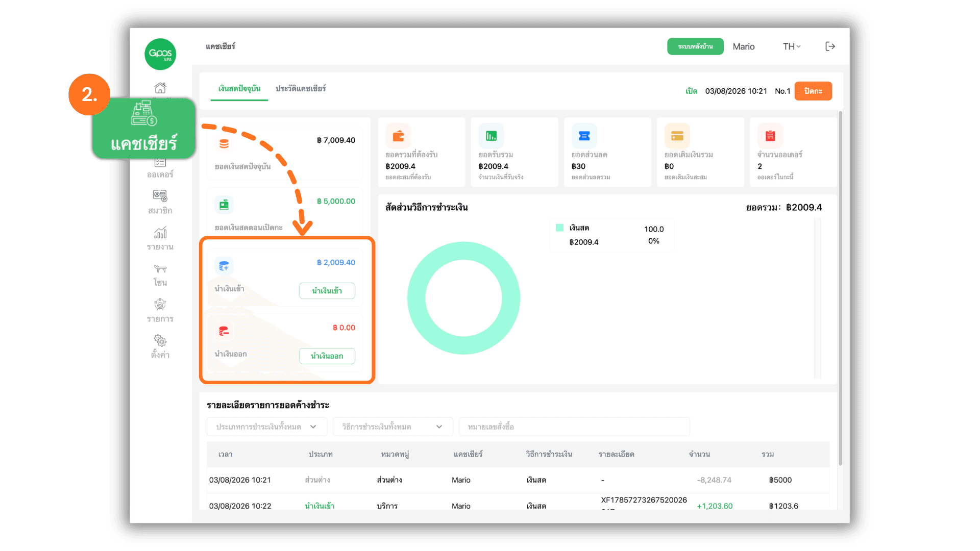Click the blue coupon icon for ยอดส่วนลด
The image size is (980, 551).
point(584,136)
